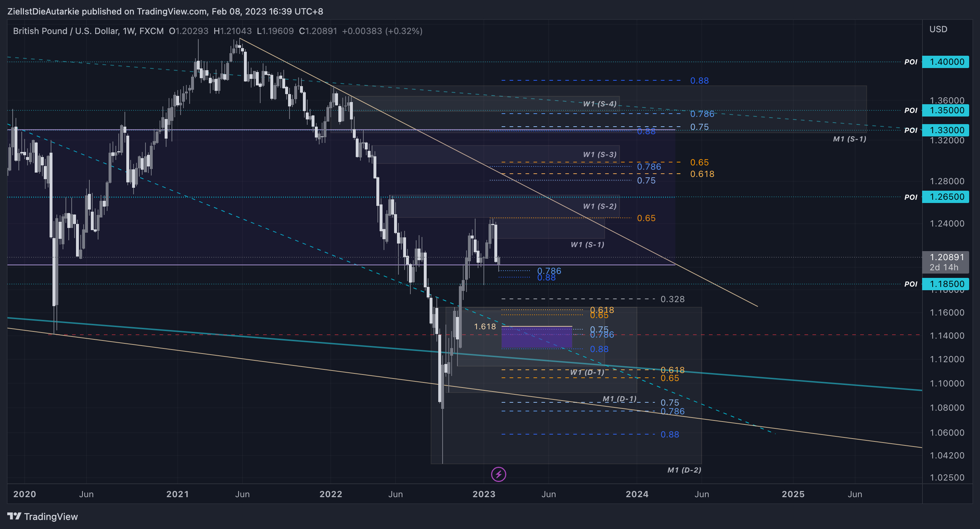
Task: Click the header text ZielIstDieAutarkie published on TradingView.com
Action: [107, 12]
